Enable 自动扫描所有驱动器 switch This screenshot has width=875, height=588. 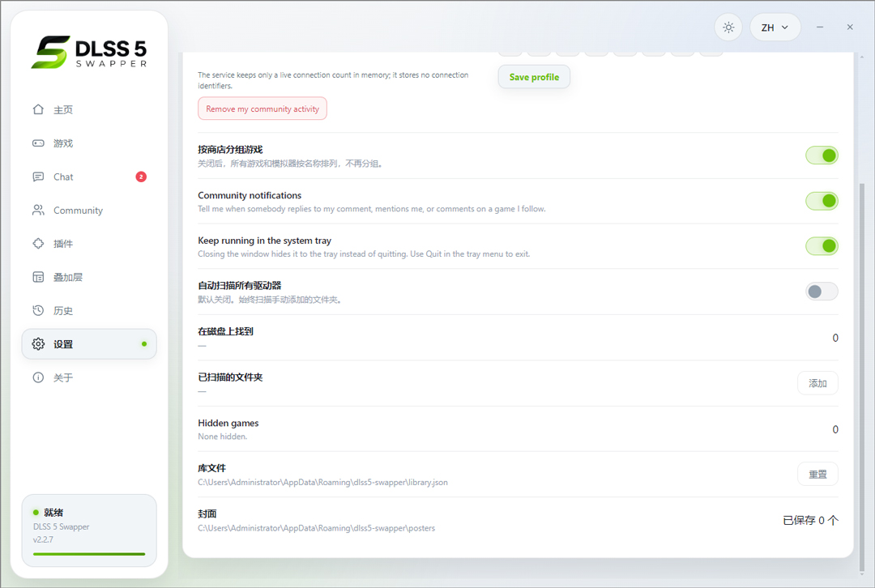pyautogui.click(x=822, y=292)
